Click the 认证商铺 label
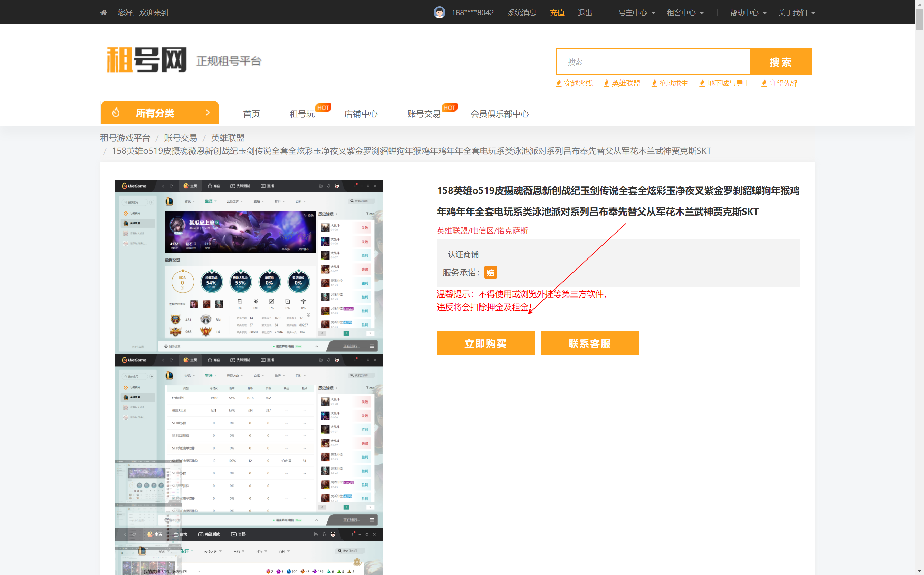The image size is (924, 575). pyautogui.click(x=463, y=254)
